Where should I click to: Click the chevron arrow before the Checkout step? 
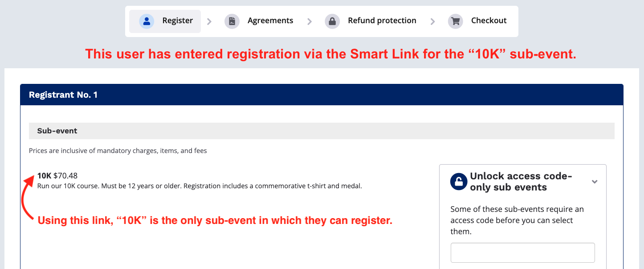[x=432, y=21]
